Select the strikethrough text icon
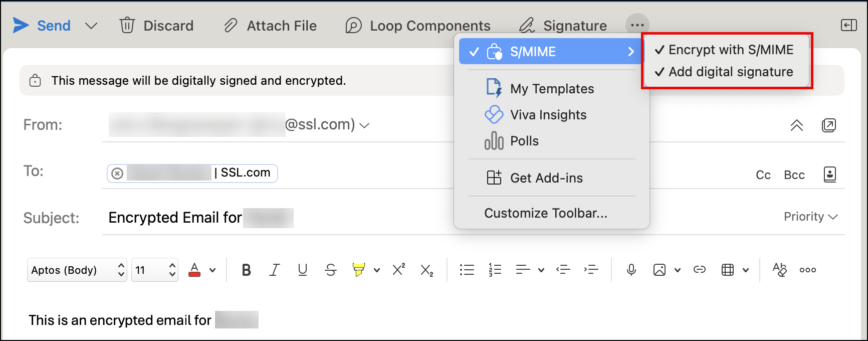 point(330,270)
